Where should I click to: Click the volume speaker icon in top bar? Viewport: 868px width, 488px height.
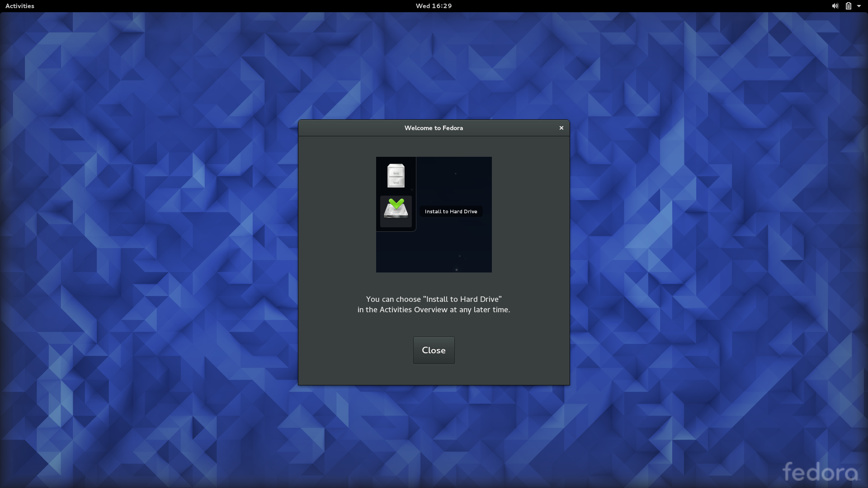tap(835, 6)
